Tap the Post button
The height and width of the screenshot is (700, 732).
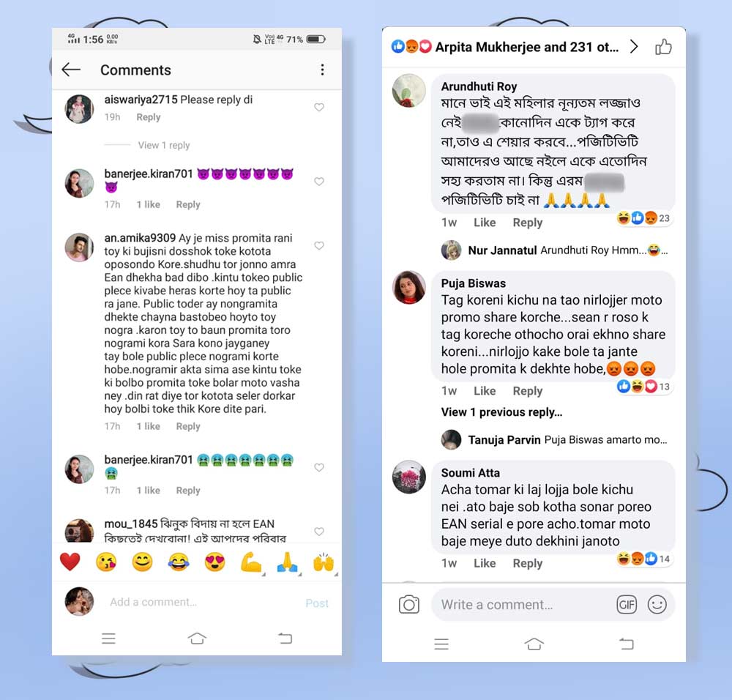pos(317,603)
